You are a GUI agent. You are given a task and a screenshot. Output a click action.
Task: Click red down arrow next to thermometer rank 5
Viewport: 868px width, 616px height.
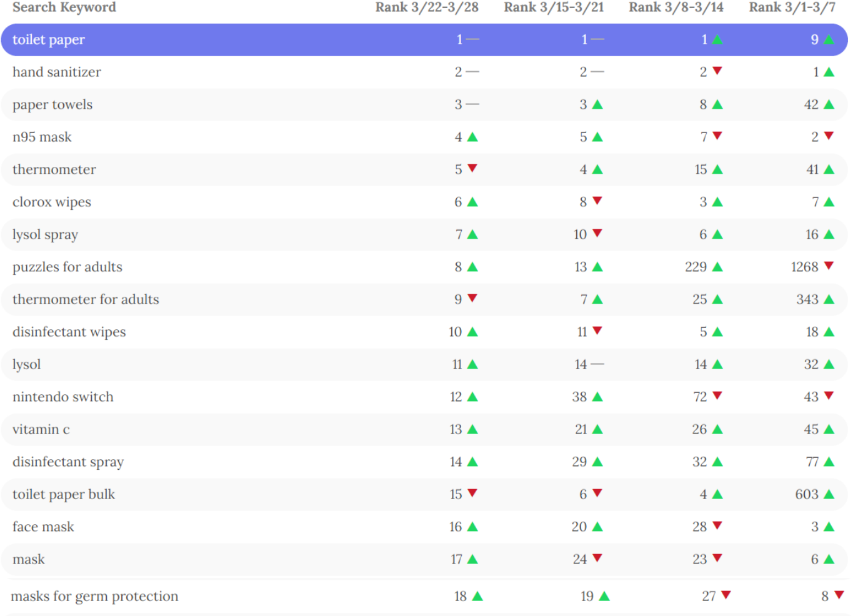pyautogui.click(x=472, y=168)
